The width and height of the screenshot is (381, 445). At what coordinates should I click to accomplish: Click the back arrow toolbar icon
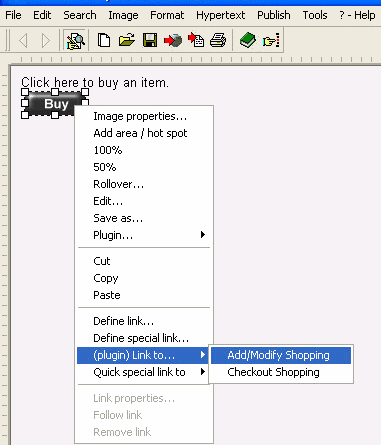(23, 41)
